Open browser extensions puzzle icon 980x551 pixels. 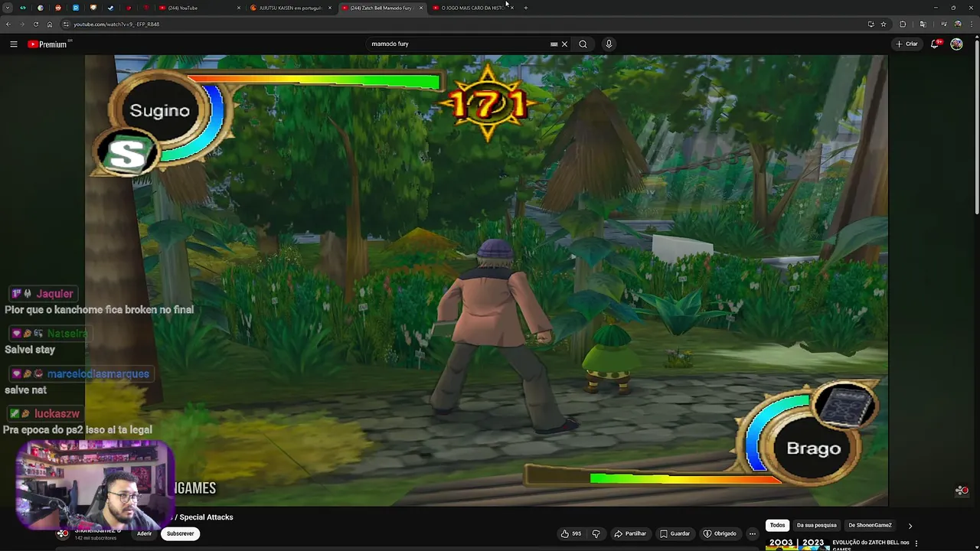tap(903, 24)
